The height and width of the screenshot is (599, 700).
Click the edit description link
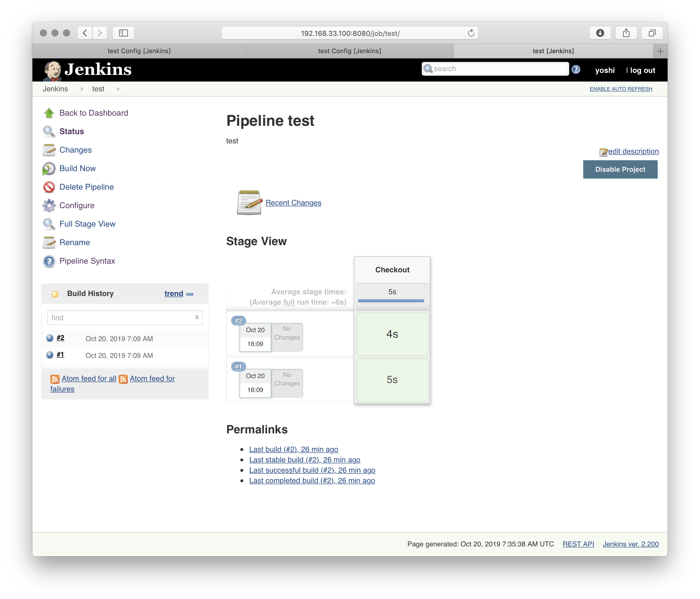633,151
